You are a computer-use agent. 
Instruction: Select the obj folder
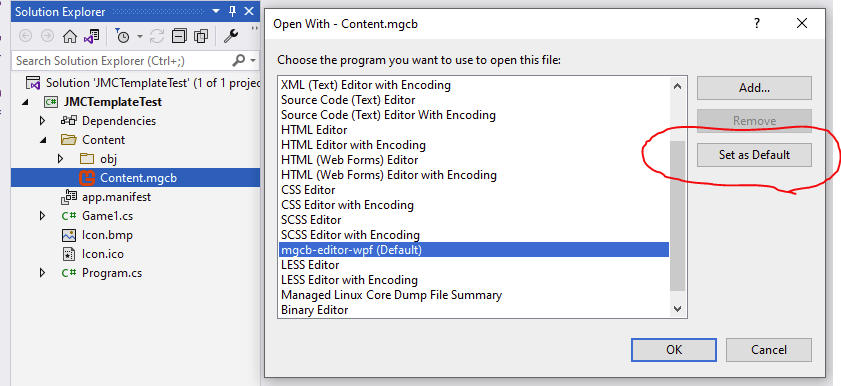pos(108,159)
